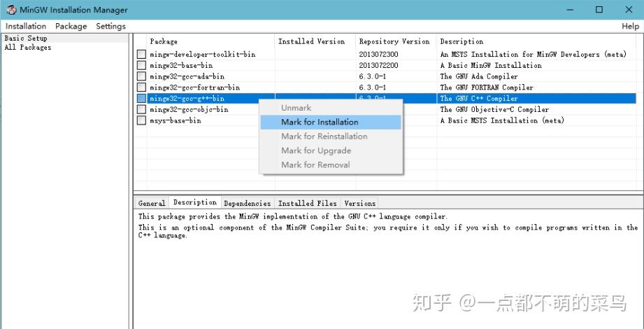Switch to the Description tab
The width and height of the screenshot is (644, 329).
click(195, 202)
